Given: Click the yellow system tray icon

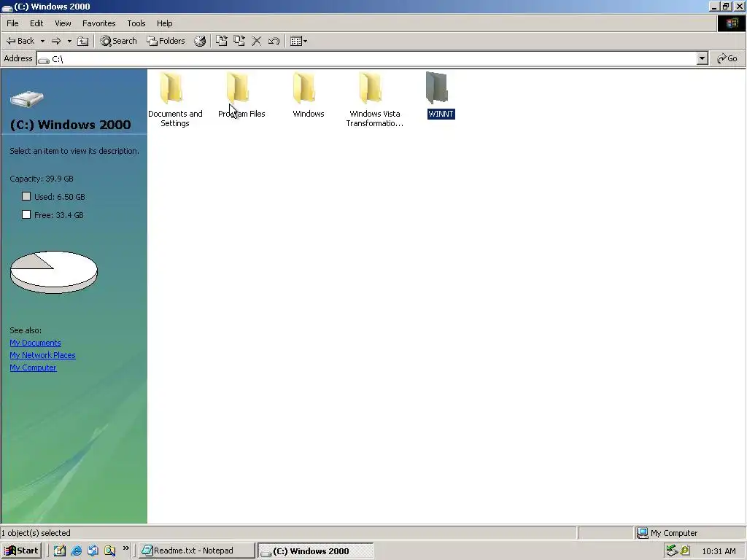Looking at the screenshot, I should point(685,551).
